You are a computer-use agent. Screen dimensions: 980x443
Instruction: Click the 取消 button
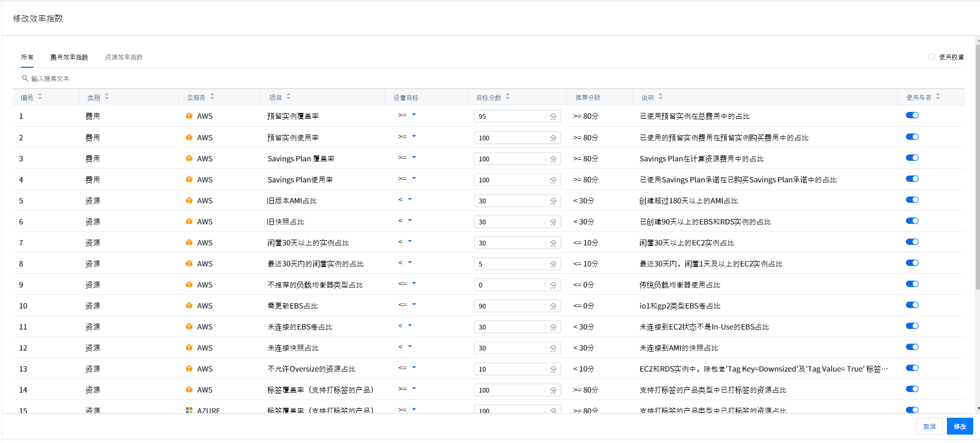(x=929, y=426)
